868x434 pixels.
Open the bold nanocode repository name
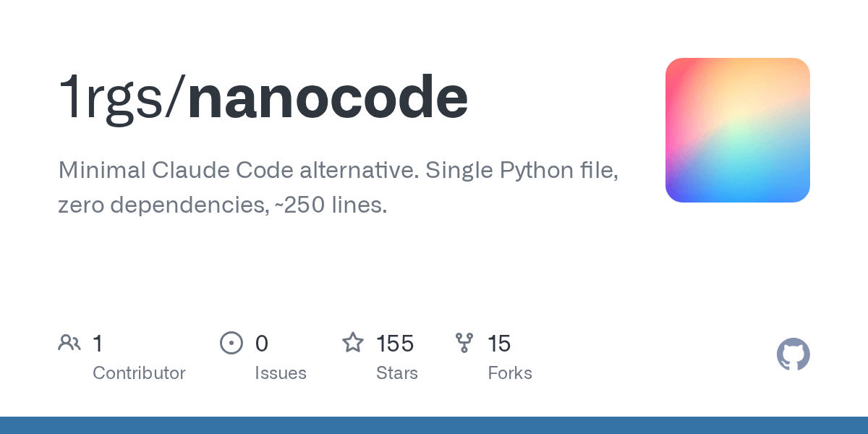[327, 98]
